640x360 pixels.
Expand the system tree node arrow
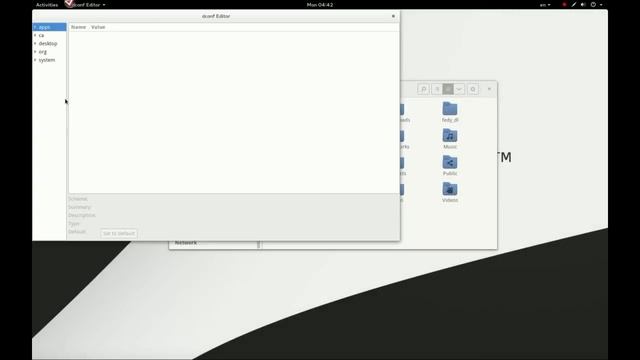click(x=35, y=60)
